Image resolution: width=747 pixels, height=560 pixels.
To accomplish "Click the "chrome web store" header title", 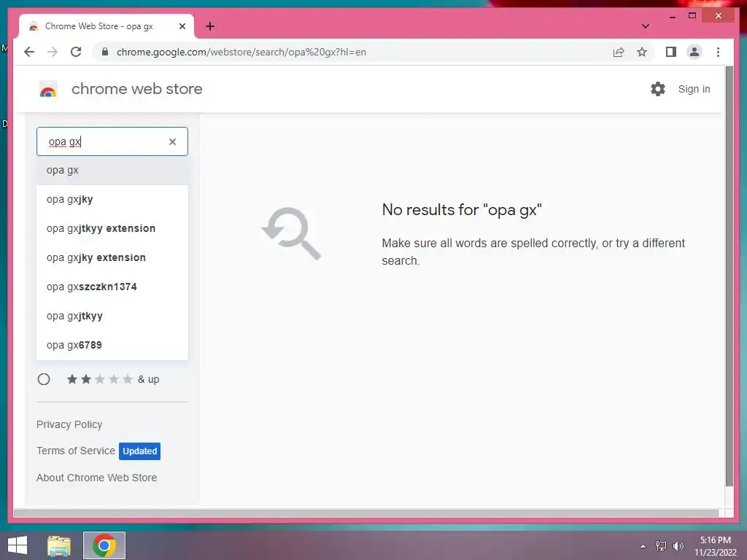I will (x=136, y=89).
